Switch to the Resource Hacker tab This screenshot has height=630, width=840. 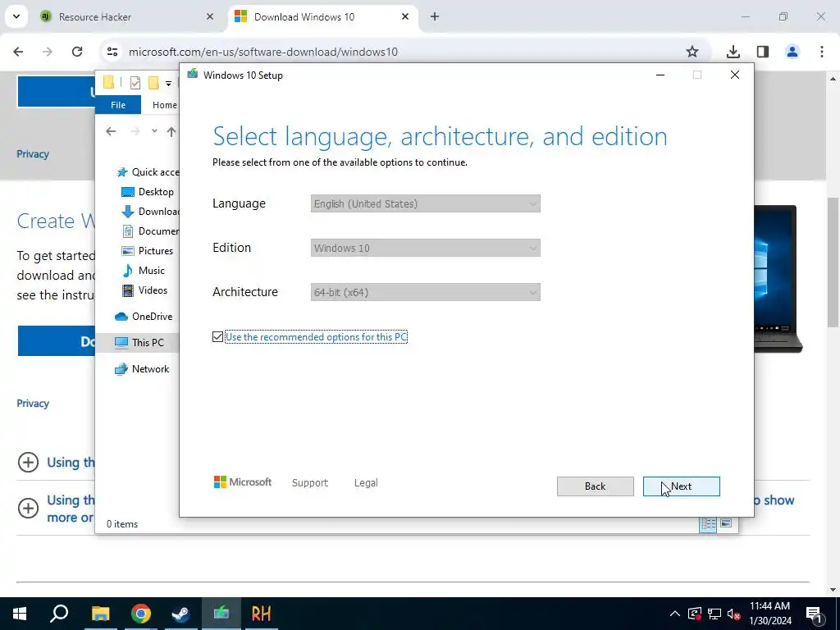127,17
